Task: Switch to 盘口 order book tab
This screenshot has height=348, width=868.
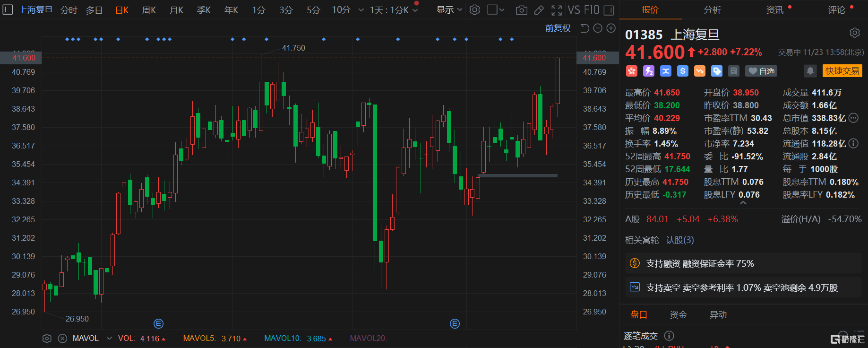Action: tap(639, 315)
